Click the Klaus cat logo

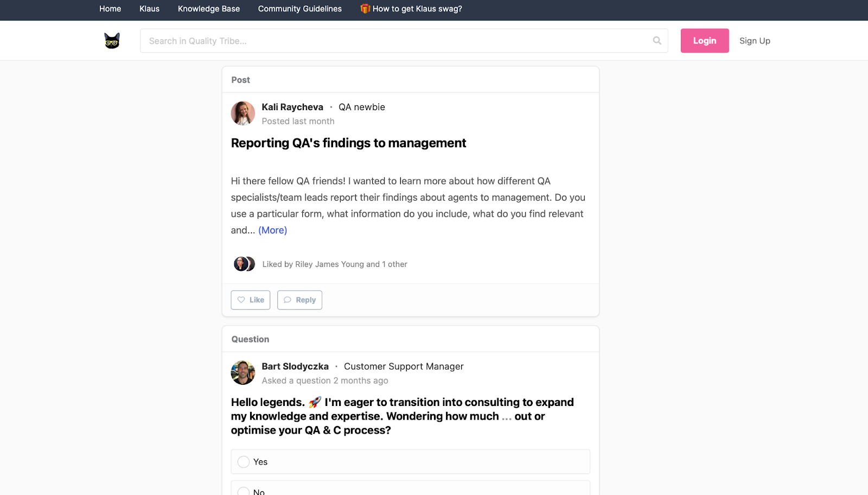pyautogui.click(x=112, y=41)
